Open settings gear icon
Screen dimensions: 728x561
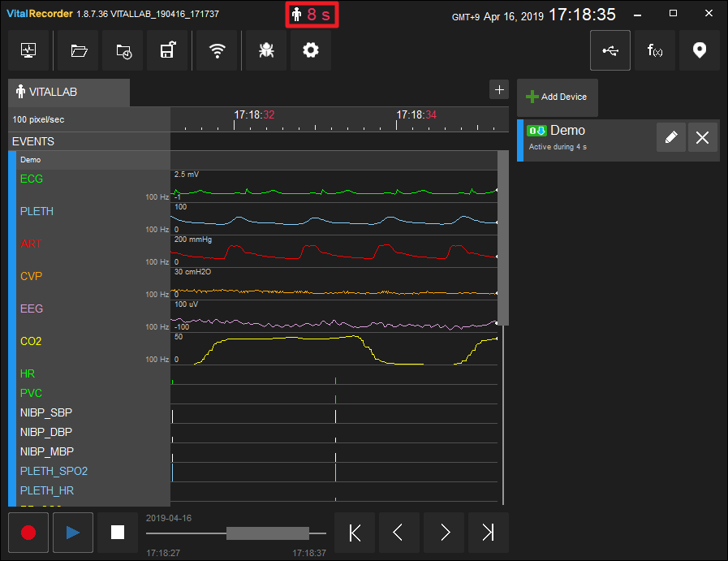tap(311, 50)
